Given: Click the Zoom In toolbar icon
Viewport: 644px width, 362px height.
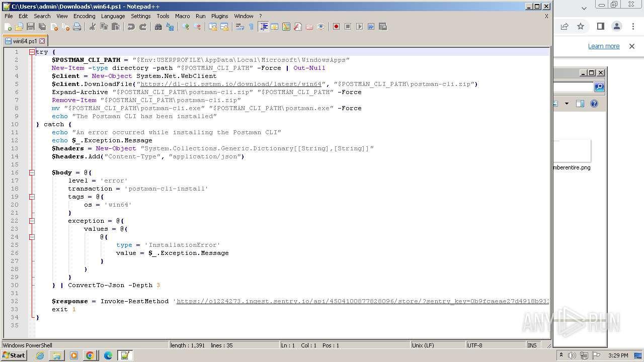Looking at the screenshot, I should [x=185, y=27].
